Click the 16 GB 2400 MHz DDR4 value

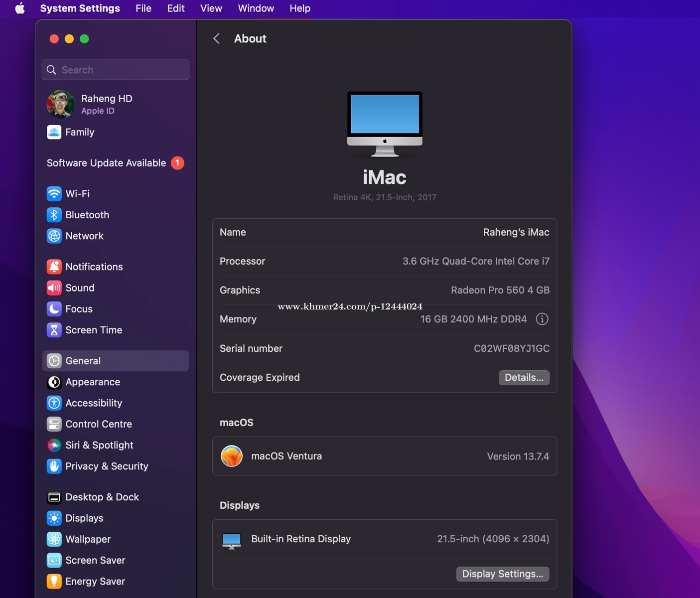point(473,319)
